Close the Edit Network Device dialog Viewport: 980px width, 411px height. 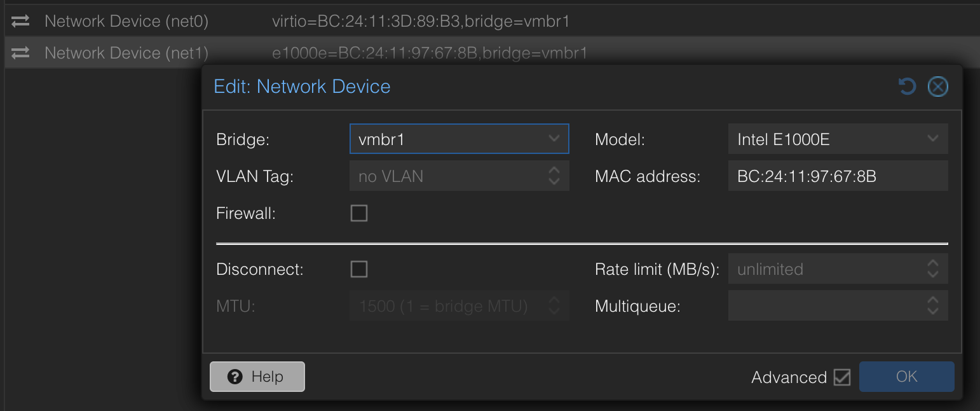(x=937, y=86)
